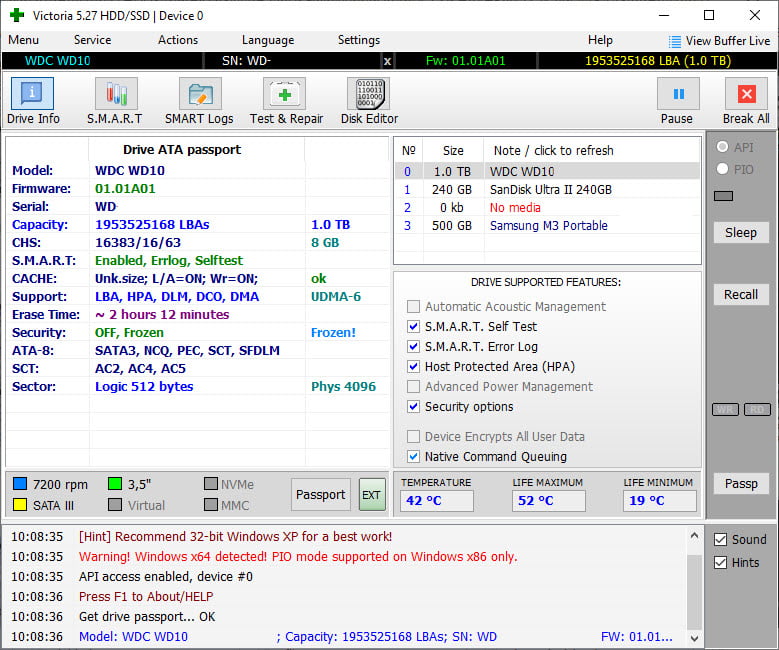Click the green cross Victoria app icon
This screenshot has height=650, width=779.
17,15
